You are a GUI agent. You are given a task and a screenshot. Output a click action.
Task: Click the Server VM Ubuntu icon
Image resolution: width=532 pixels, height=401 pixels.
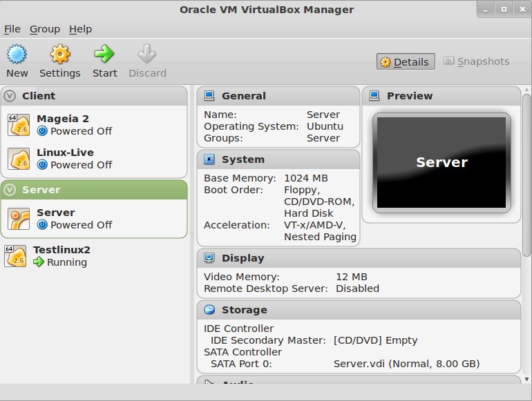coord(19,219)
